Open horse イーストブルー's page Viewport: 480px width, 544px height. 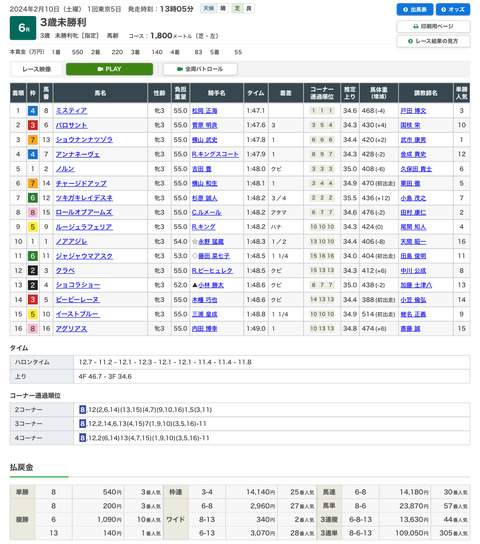click(78, 314)
